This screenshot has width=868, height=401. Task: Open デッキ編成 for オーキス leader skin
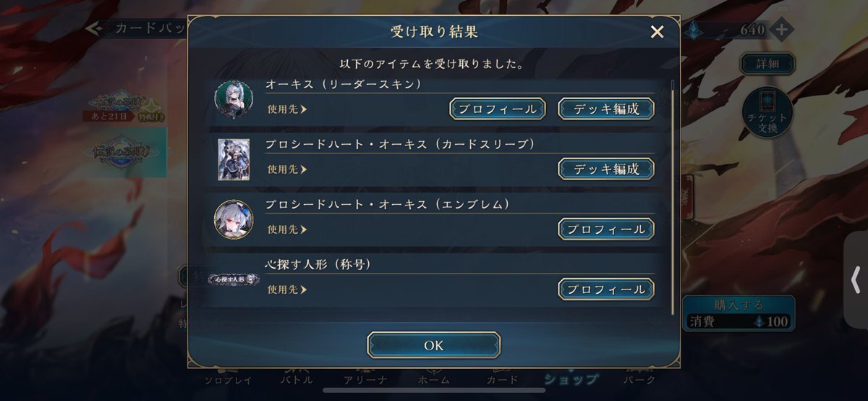coord(606,109)
